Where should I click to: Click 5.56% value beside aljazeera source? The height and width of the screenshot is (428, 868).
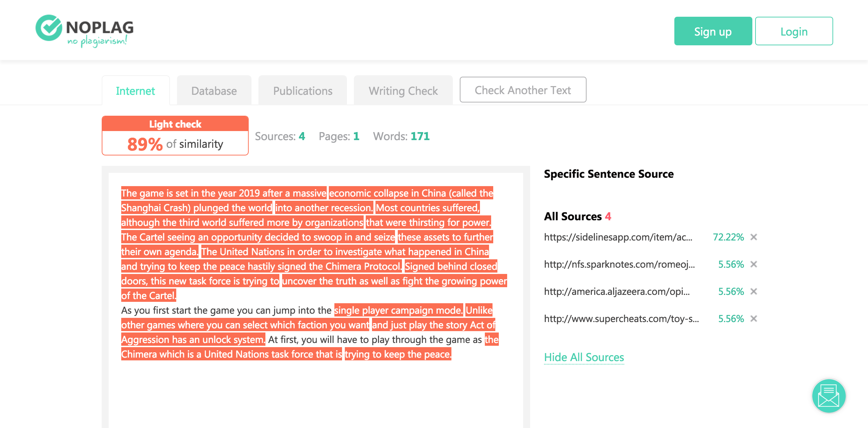click(x=731, y=291)
